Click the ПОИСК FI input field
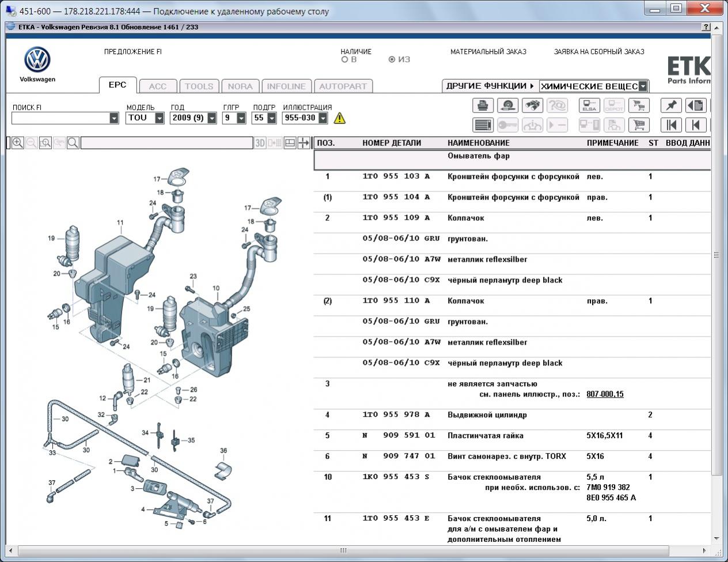 point(61,118)
